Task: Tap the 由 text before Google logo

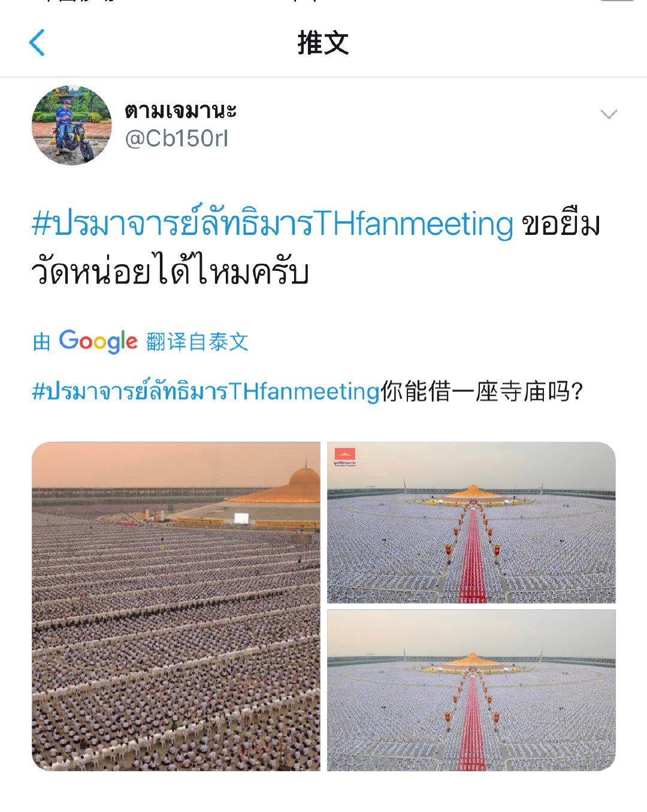Action: pyautogui.click(x=41, y=342)
